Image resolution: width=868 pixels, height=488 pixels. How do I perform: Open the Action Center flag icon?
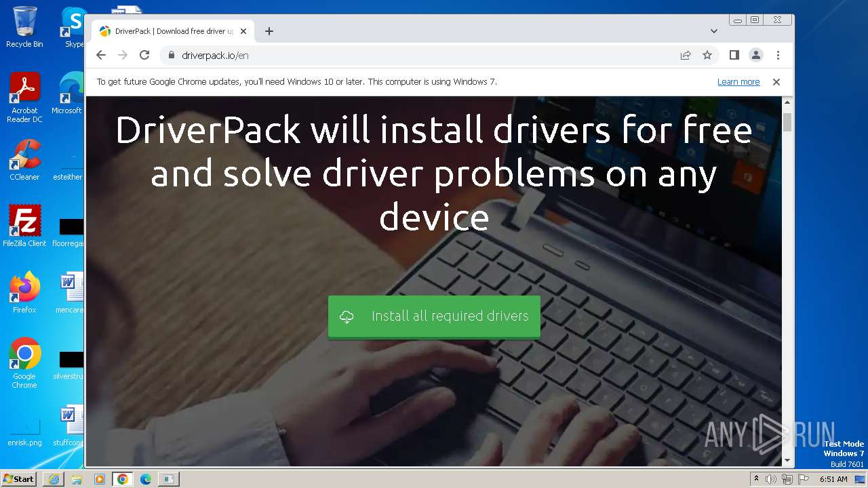click(802, 479)
